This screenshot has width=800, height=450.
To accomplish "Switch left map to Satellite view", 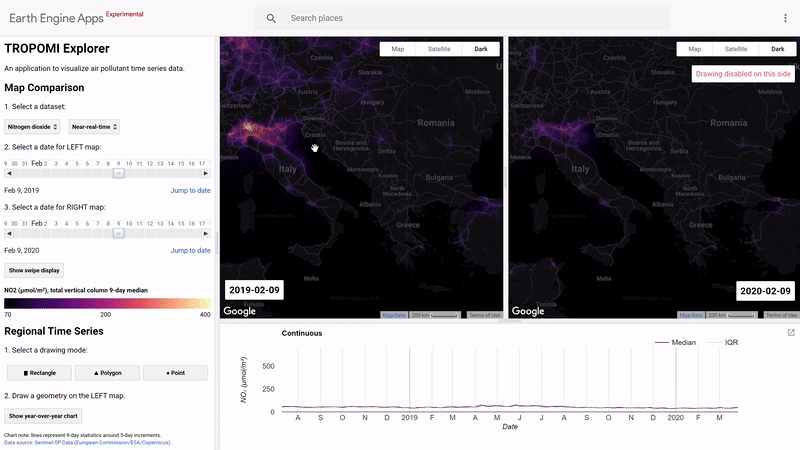I will coord(439,49).
